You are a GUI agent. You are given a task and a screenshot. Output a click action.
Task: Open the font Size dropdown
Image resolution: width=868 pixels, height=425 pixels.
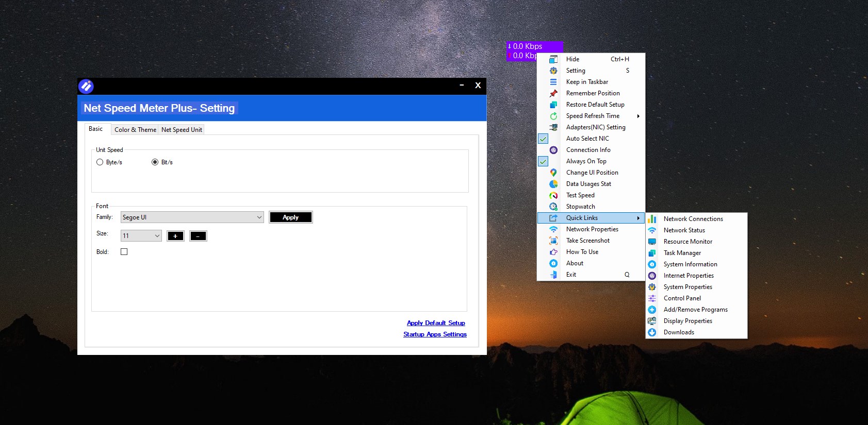pyautogui.click(x=141, y=236)
